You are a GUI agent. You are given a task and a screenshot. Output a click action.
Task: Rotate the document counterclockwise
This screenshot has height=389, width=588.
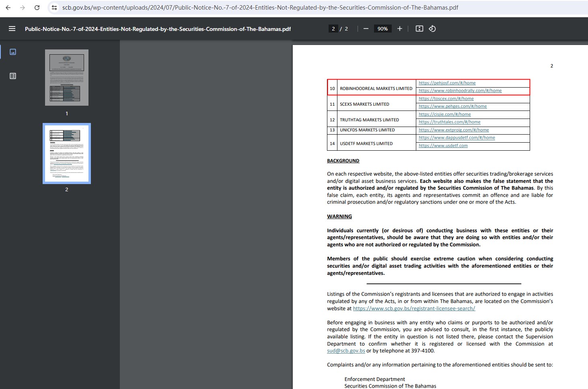(432, 29)
